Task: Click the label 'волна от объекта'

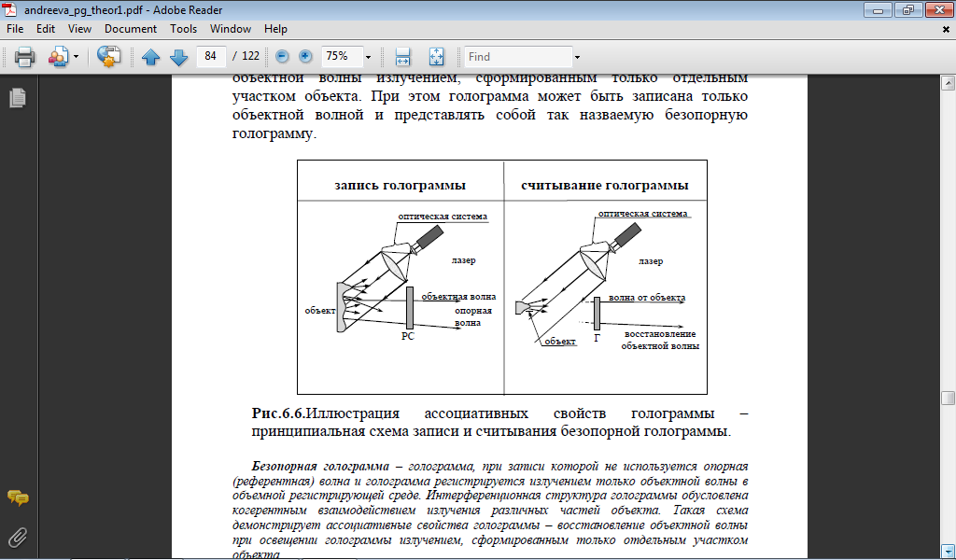Action: point(647,298)
